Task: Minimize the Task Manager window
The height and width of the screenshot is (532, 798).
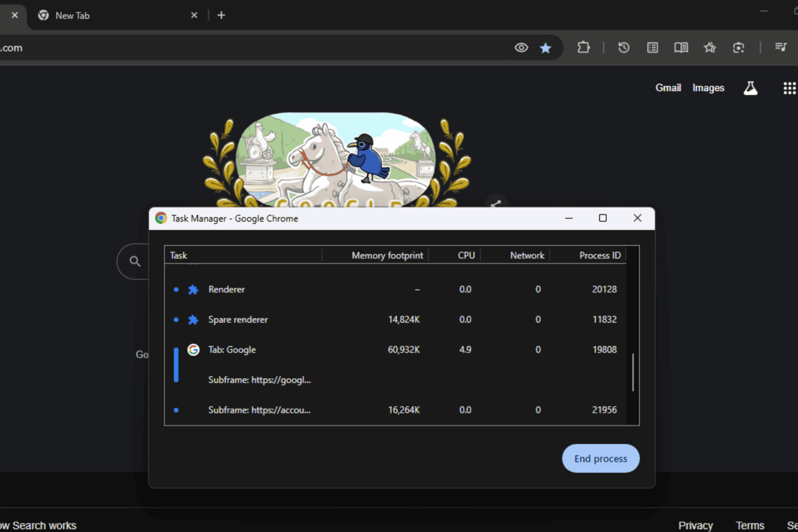Action: [x=569, y=218]
